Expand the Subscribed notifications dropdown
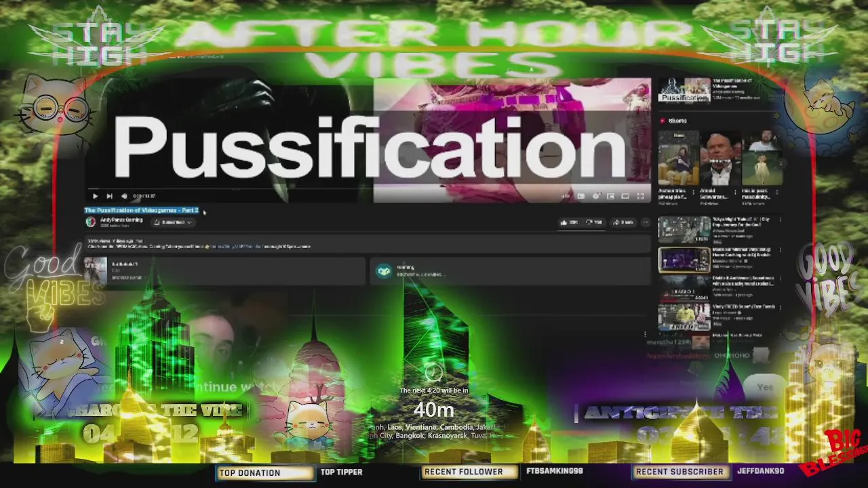The width and height of the screenshot is (868, 488). click(x=174, y=222)
